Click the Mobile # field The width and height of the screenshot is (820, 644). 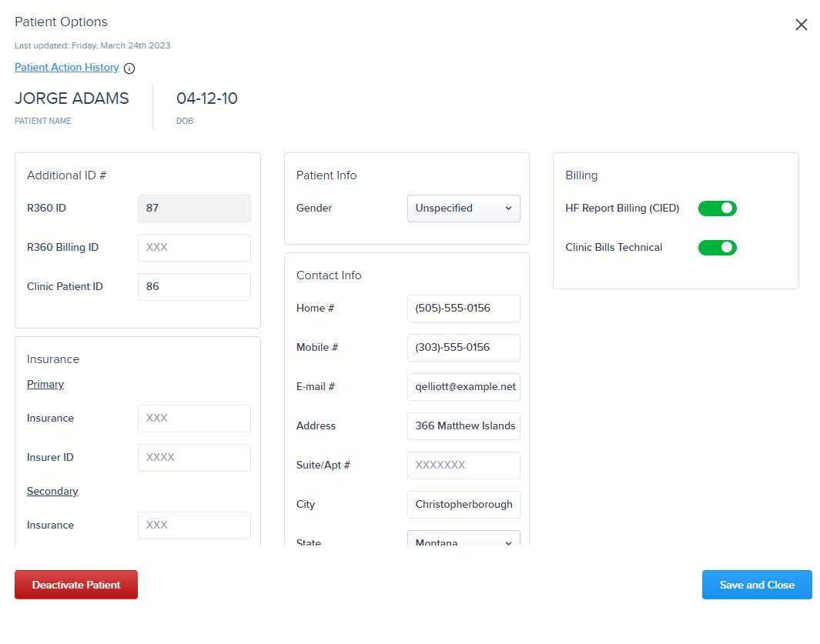[x=463, y=347]
